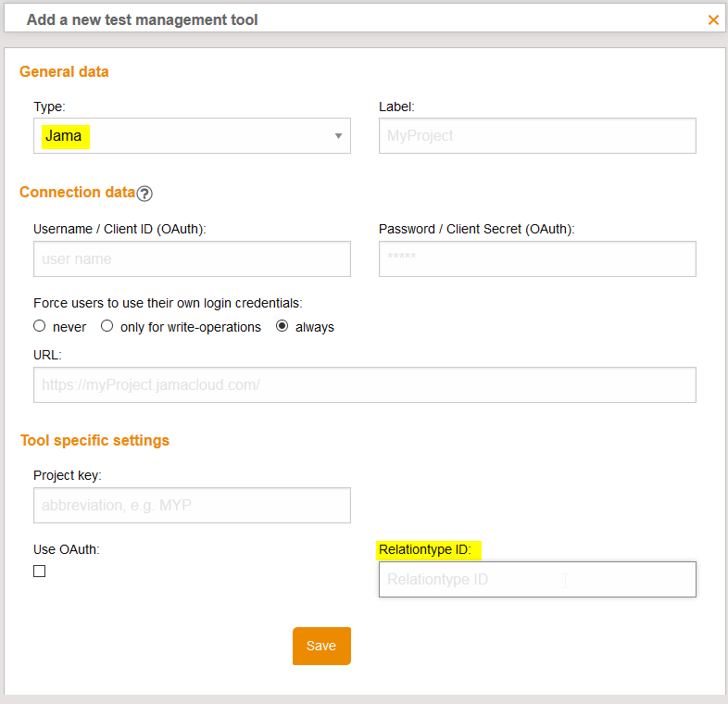Select the 'never' radio option
This screenshot has width=728, height=704.
pyautogui.click(x=40, y=326)
